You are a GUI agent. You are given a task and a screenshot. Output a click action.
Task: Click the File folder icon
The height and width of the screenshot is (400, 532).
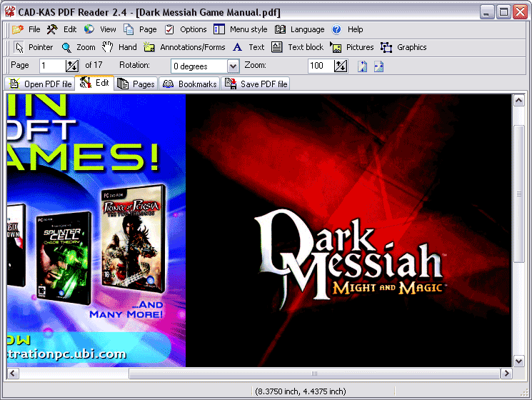18,29
